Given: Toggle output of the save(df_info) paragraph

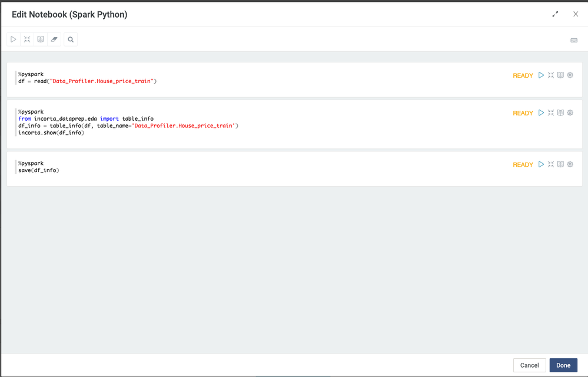Looking at the screenshot, I should click(560, 165).
